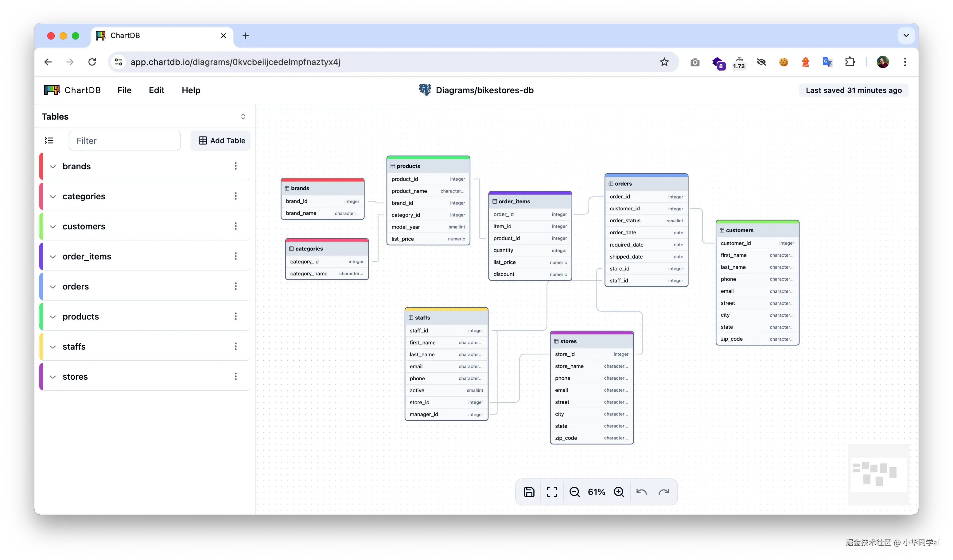Click the Filter tables input field
This screenshot has height=560, width=953.
pos(125,140)
